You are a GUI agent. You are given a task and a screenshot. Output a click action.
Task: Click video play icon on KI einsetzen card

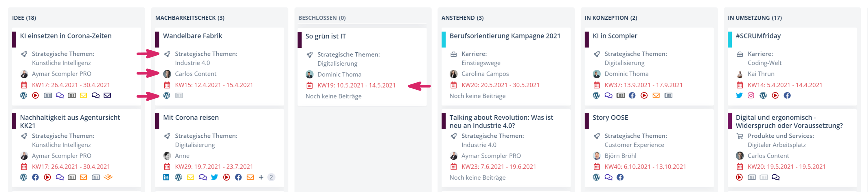pyautogui.click(x=35, y=96)
